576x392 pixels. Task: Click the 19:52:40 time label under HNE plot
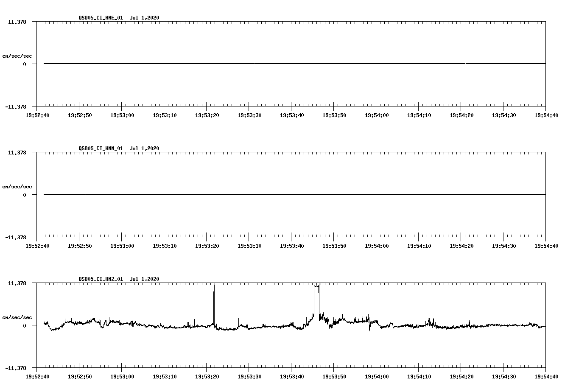37,115
